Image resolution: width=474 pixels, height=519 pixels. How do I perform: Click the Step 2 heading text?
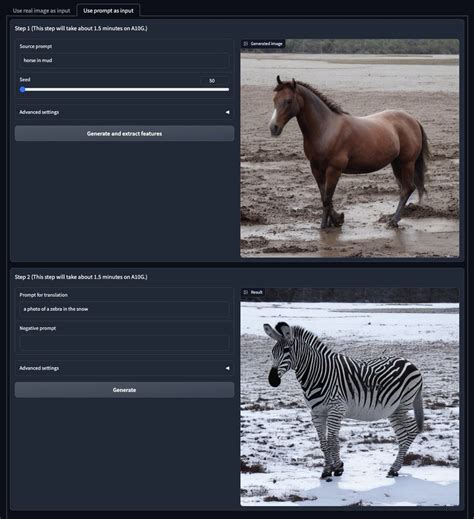[x=81, y=277]
